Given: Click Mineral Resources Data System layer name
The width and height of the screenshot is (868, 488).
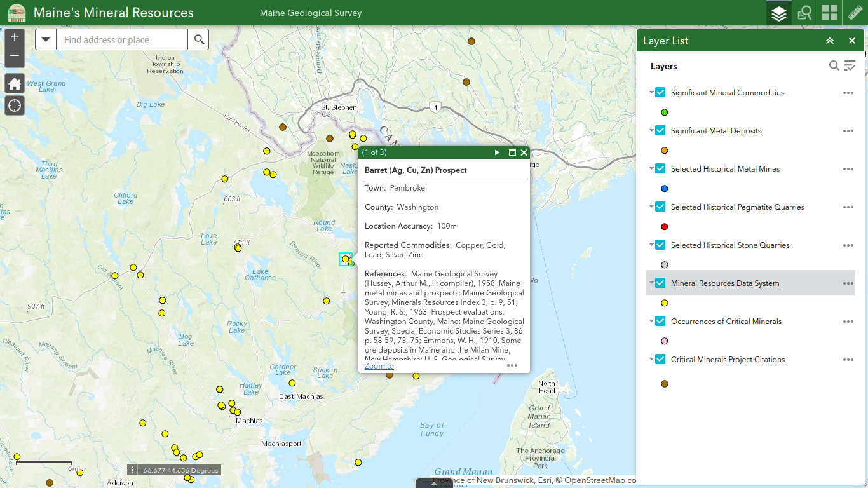Looking at the screenshot, I should tap(725, 283).
